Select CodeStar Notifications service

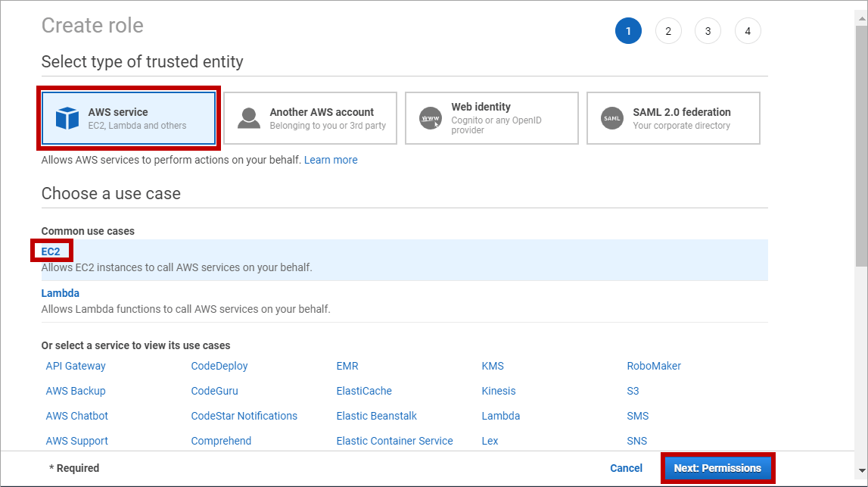pyautogui.click(x=244, y=416)
